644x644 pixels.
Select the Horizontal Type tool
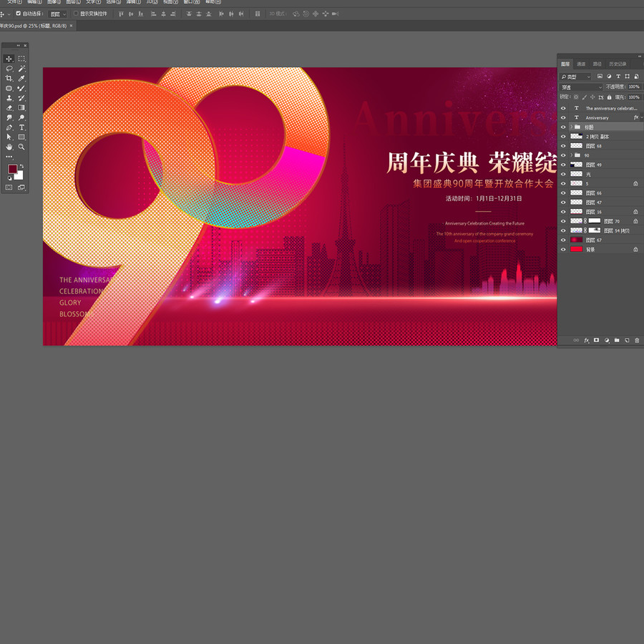point(21,127)
